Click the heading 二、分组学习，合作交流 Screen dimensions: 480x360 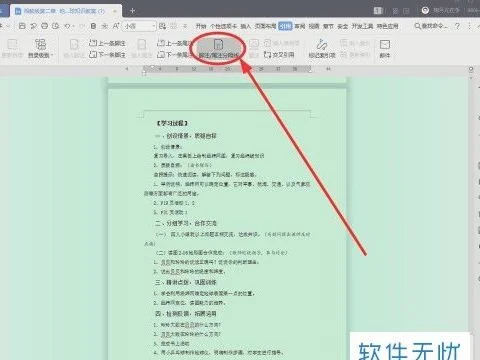coord(186,223)
